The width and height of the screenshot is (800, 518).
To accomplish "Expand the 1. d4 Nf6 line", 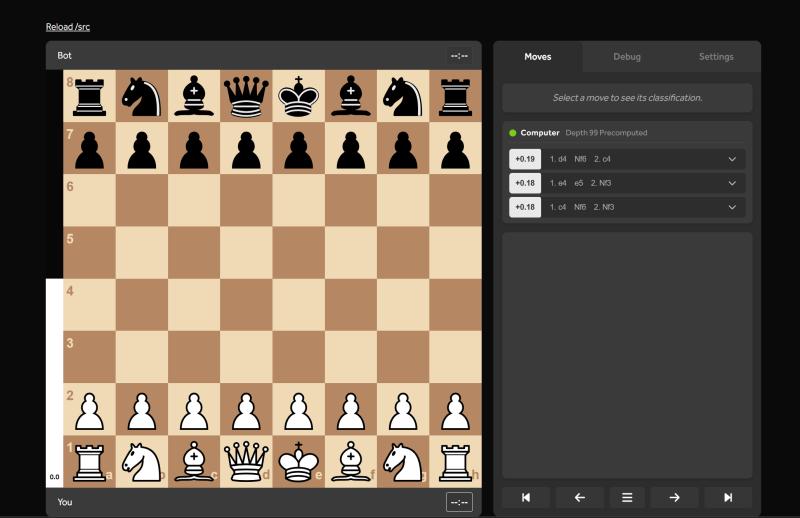I will pyautogui.click(x=732, y=159).
